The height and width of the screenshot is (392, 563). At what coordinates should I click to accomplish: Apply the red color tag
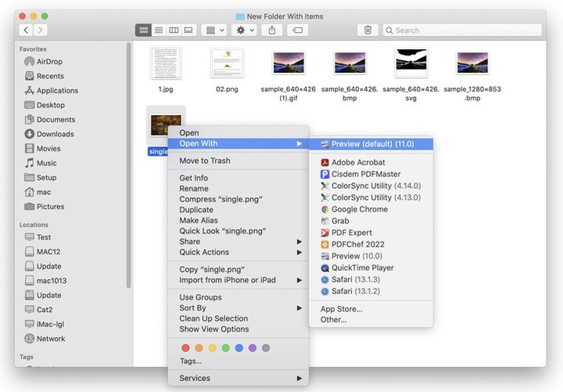click(x=186, y=348)
